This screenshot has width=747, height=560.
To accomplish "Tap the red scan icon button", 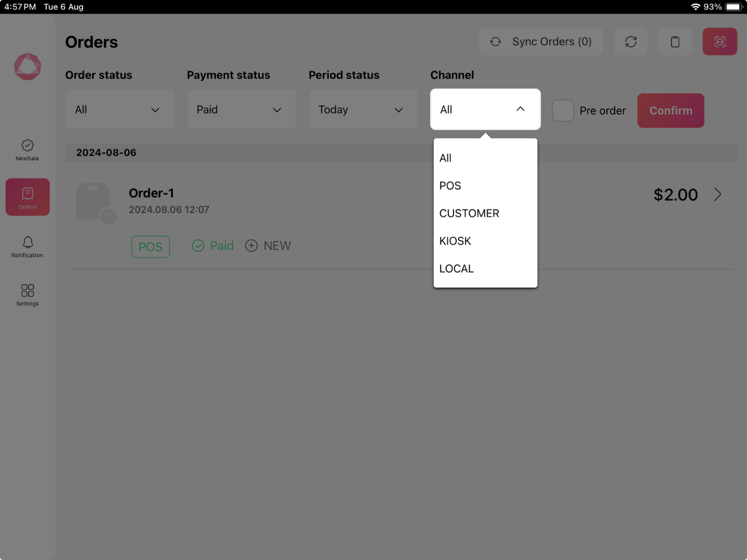I will pyautogui.click(x=720, y=41).
